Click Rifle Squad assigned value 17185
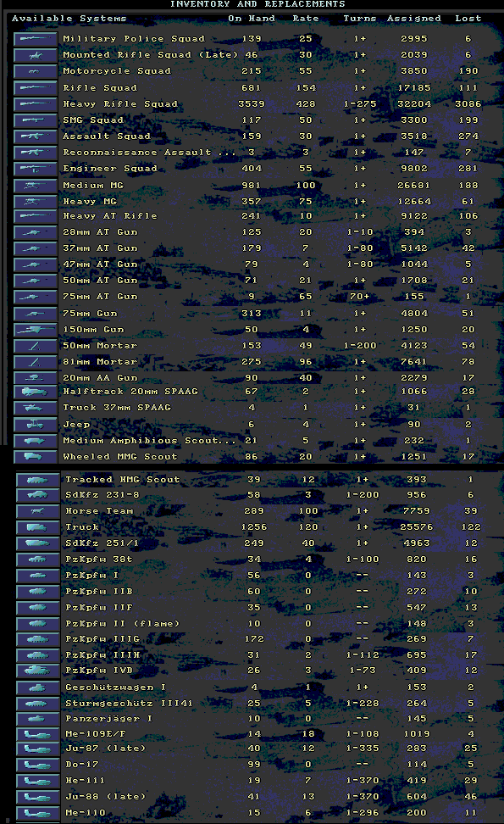The height and width of the screenshot is (824, 504). point(413,88)
